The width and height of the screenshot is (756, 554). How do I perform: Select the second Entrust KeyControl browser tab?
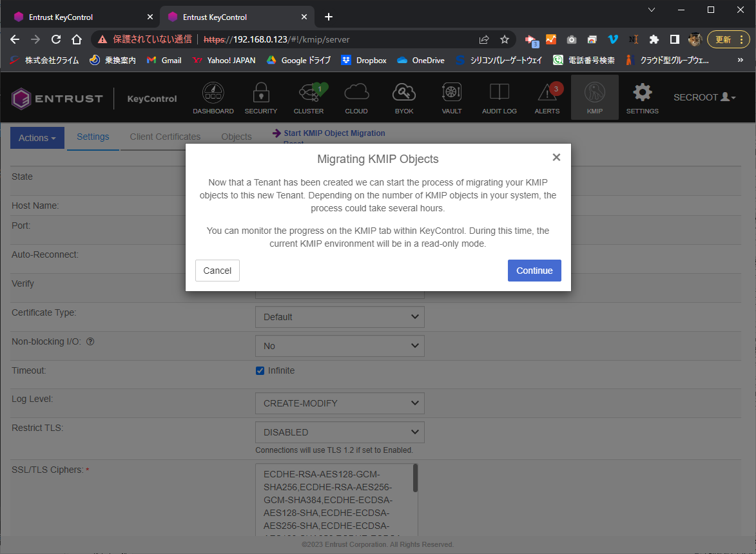(237, 17)
